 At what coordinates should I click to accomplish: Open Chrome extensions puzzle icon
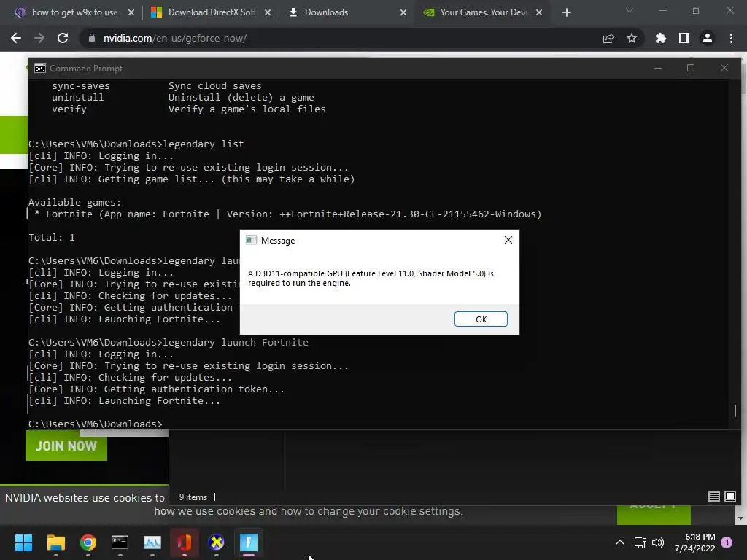(660, 38)
